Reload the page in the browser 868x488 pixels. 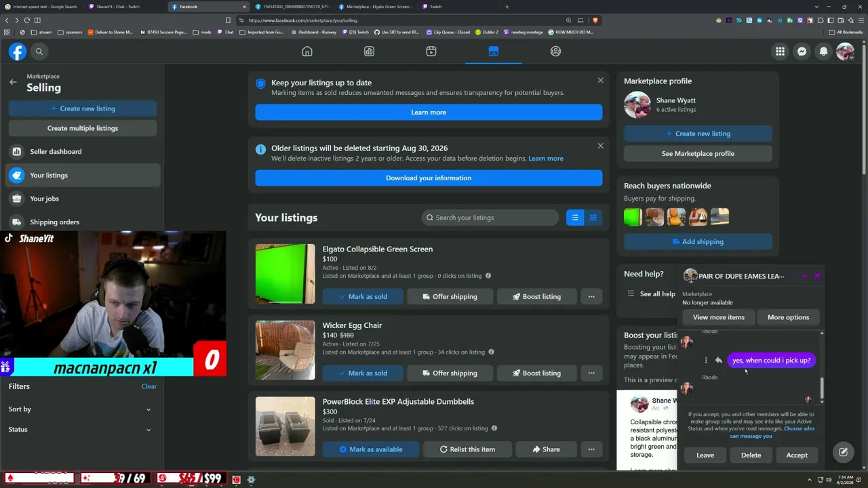[27, 20]
